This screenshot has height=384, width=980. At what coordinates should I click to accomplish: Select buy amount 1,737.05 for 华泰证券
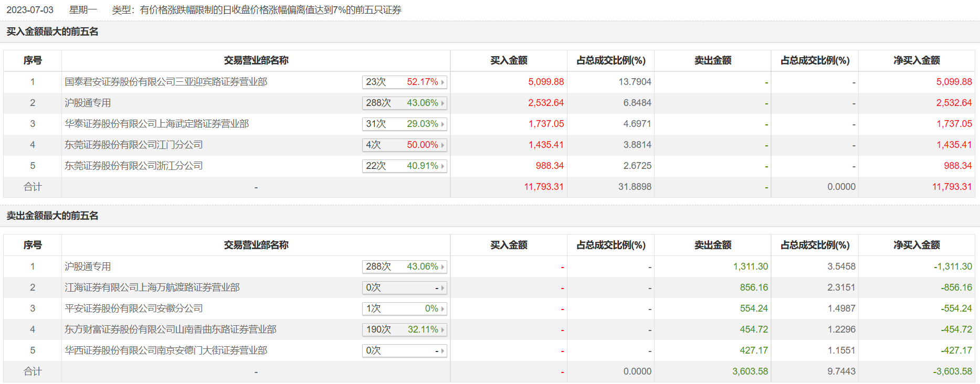coord(546,124)
